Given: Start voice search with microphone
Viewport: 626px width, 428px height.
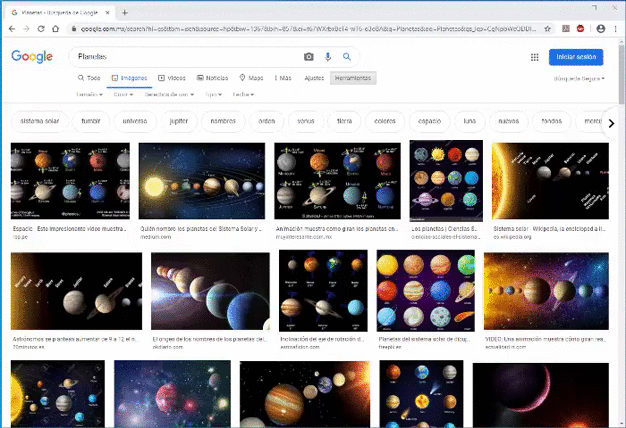Looking at the screenshot, I should [328, 57].
